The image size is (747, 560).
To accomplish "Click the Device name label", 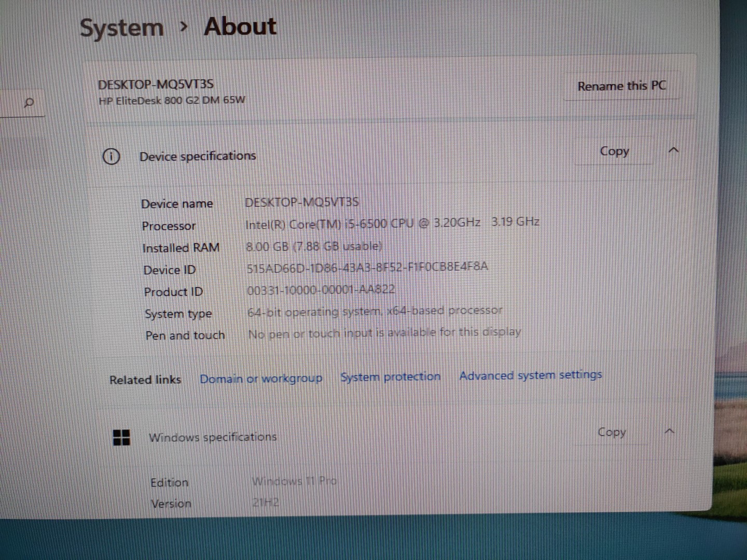I will pyautogui.click(x=177, y=204).
